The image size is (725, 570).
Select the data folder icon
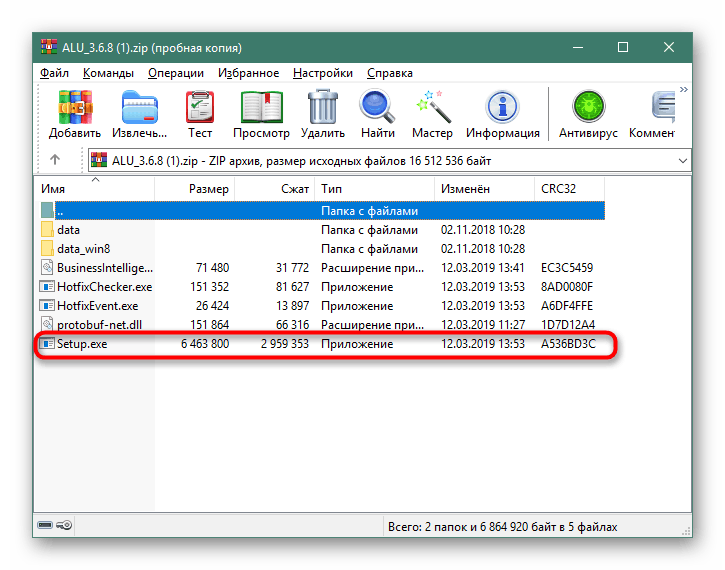[x=47, y=229]
